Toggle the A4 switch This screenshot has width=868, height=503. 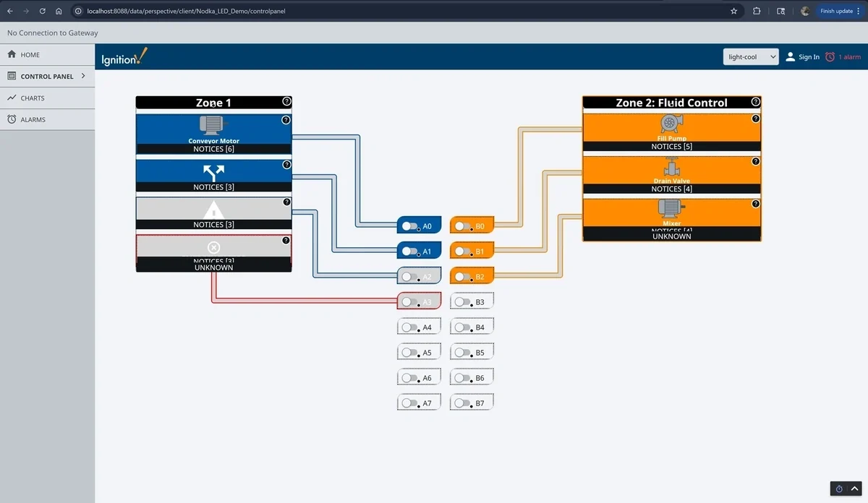click(410, 327)
